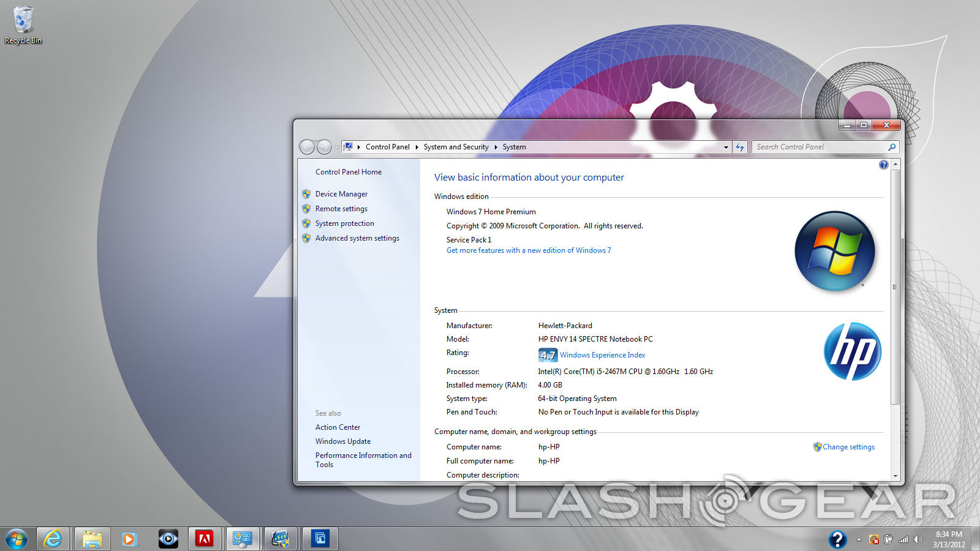Click the volume speaker icon in system tray

tap(918, 539)
